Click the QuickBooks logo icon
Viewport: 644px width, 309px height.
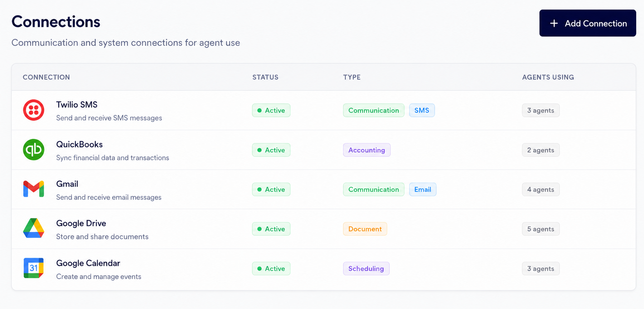33,150
